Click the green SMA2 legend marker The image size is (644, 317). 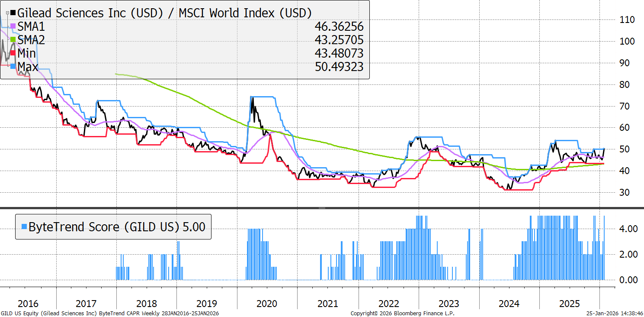13,40
